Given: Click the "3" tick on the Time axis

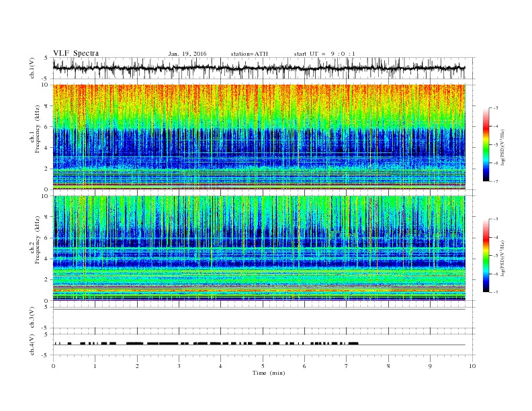Looking at the screenshot, I should coord(179,366).
